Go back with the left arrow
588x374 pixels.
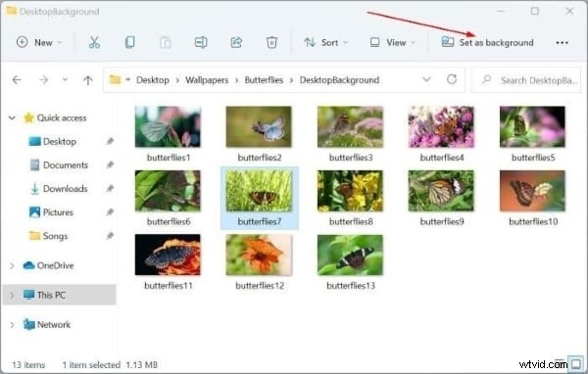coord(17,80)
